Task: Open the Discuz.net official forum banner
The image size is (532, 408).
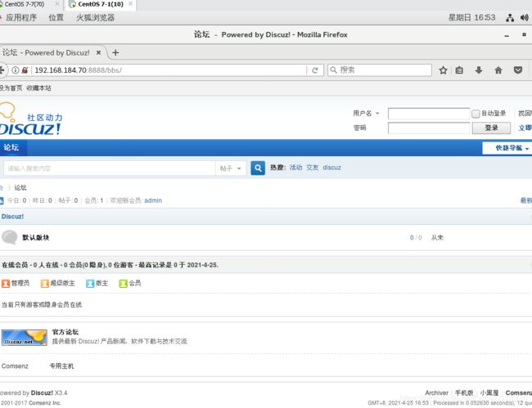Action: click(24, 338)
